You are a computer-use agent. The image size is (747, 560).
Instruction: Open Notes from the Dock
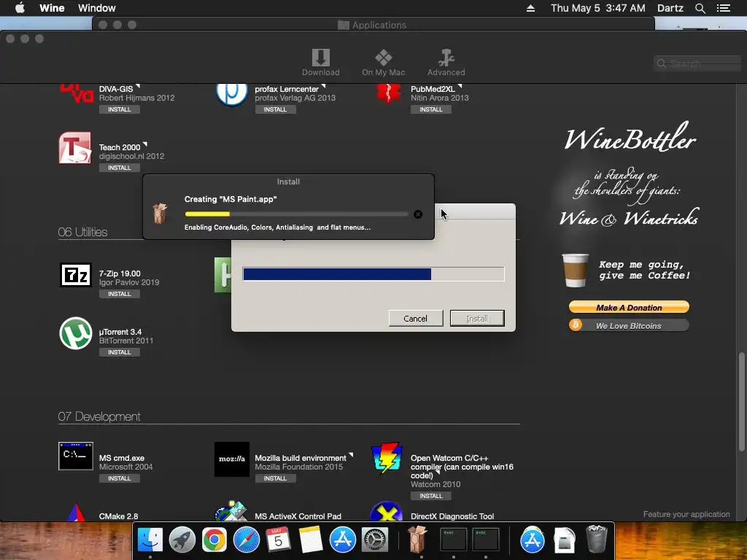click(x=311, y=540)
